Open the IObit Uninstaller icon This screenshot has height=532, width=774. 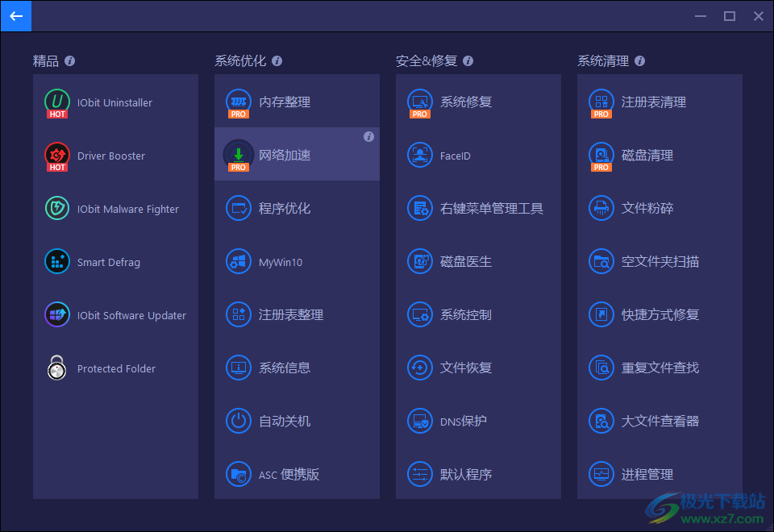[57, 102]
